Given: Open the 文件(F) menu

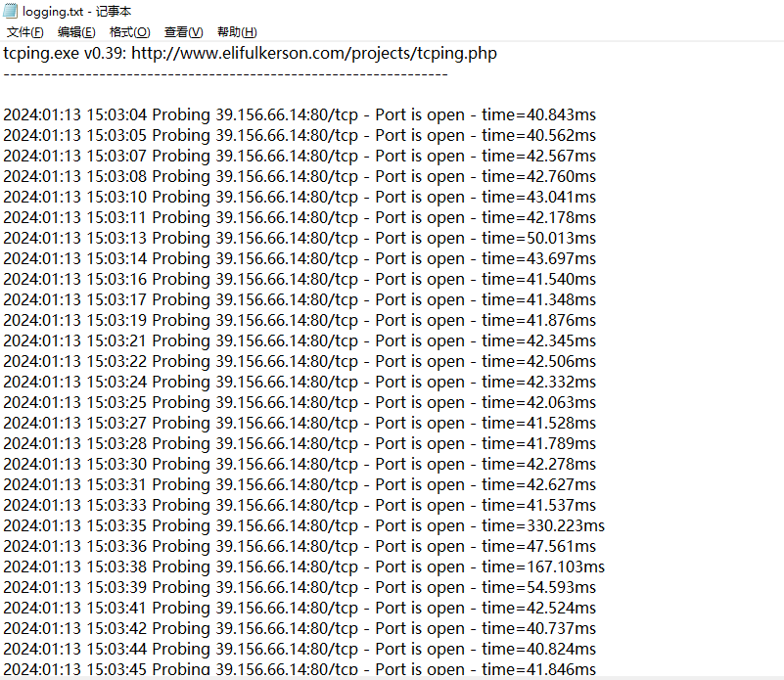Looking at the screenshot, I should (x=24, y=32).
